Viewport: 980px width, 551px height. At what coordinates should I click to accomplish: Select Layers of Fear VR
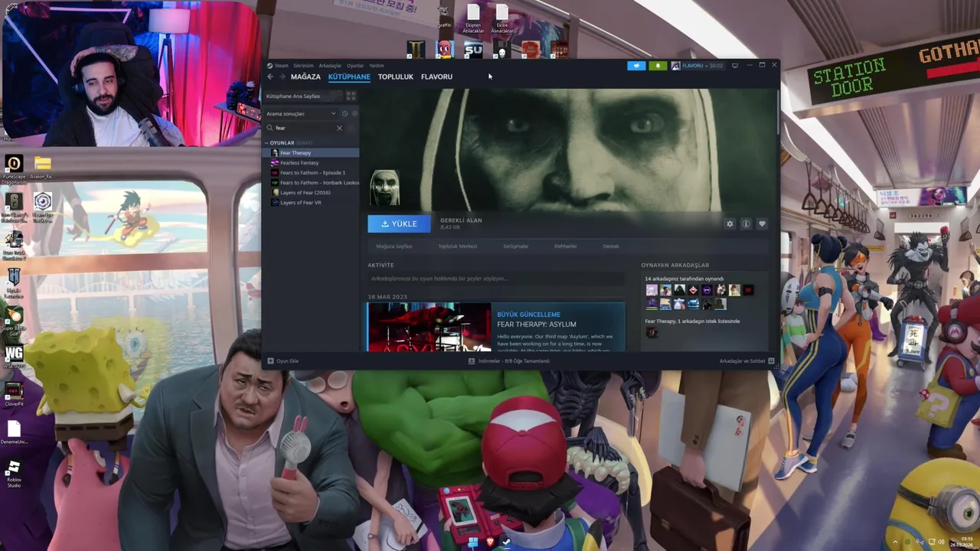311,203
